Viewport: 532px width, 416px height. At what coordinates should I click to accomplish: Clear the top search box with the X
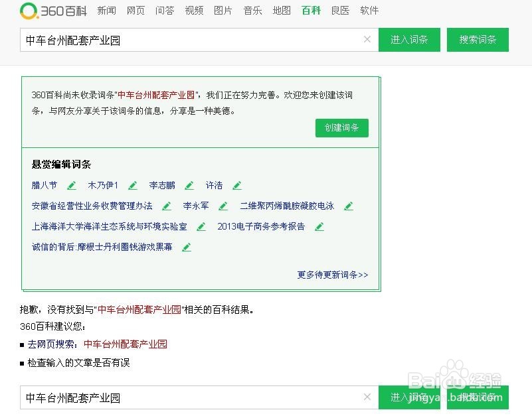click(x=367, y=39)
